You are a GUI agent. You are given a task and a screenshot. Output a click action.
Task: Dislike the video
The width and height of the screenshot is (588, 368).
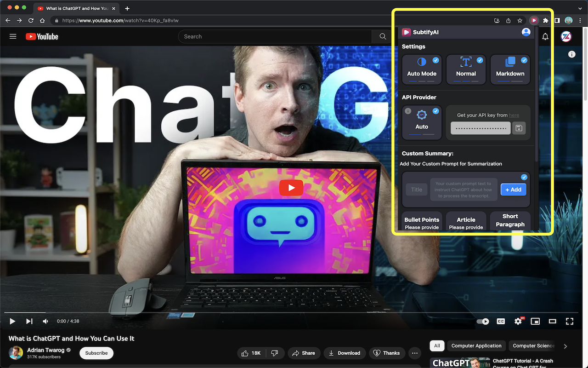click(x=275, y=353)
